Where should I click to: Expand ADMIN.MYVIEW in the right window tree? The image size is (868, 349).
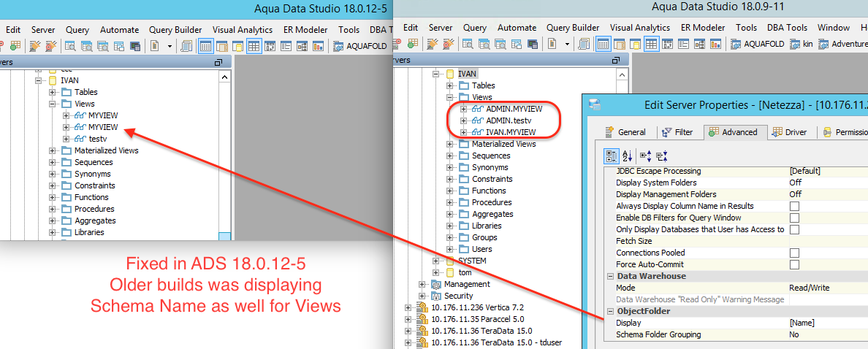(x=464, y=109)
